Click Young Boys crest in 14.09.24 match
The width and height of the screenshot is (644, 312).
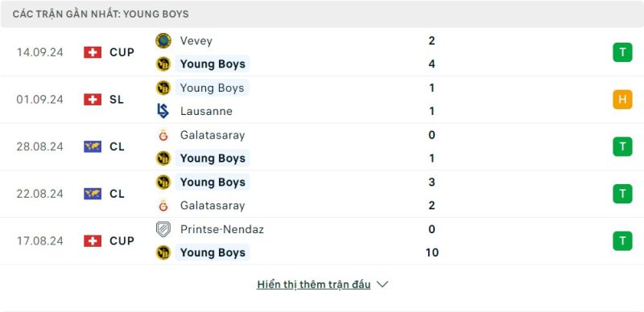click(163, 64)
